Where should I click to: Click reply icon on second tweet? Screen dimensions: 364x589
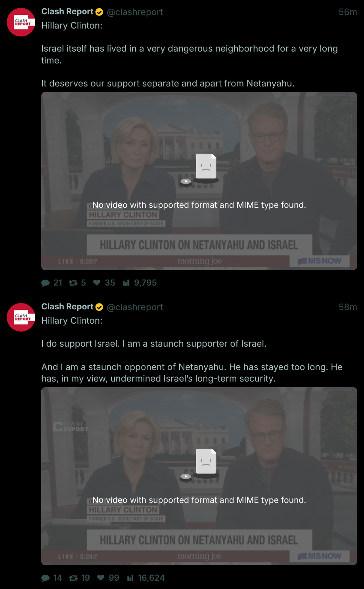click(x=46, y=578)
